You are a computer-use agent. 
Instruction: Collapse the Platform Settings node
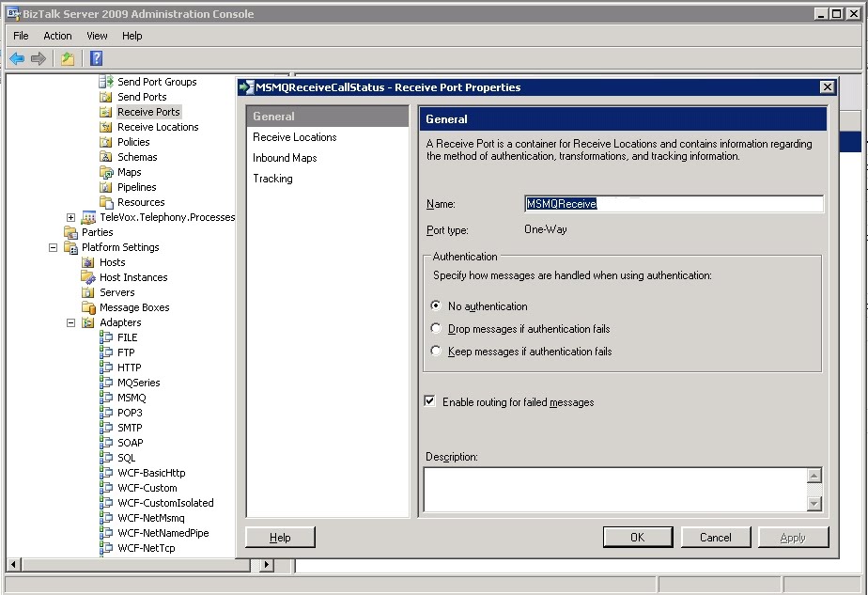click(54, 247)
